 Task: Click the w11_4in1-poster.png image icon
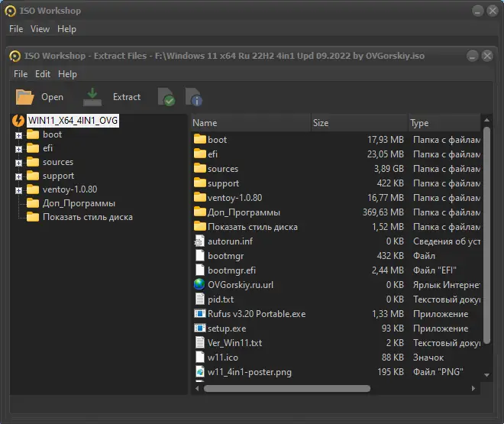pos(200,371)
